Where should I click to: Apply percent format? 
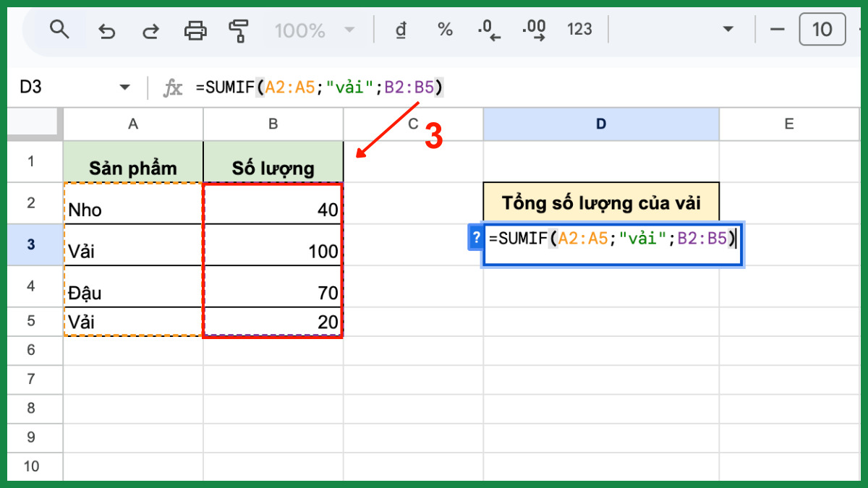pos(445,30)
